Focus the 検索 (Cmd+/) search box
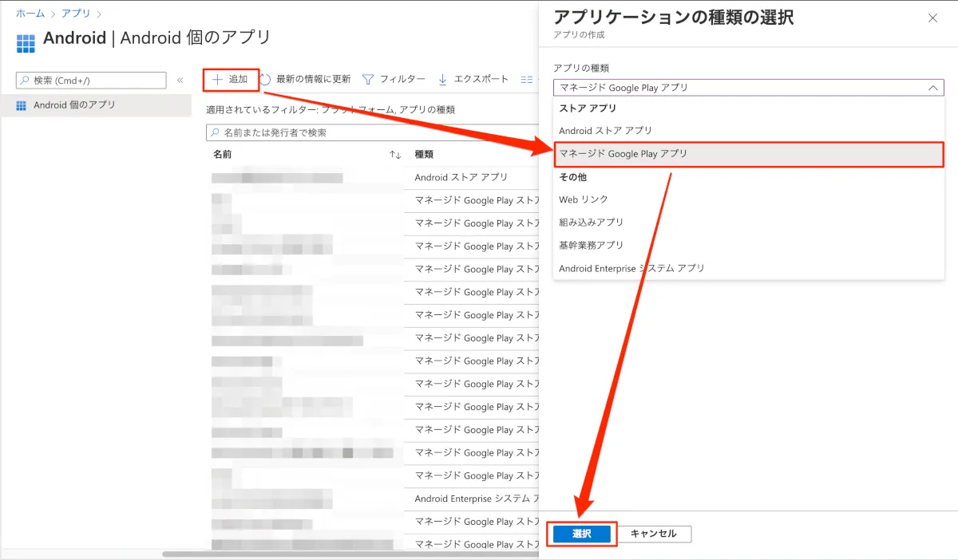The height and width of the screenshot is (560, 958). point(91,81)
